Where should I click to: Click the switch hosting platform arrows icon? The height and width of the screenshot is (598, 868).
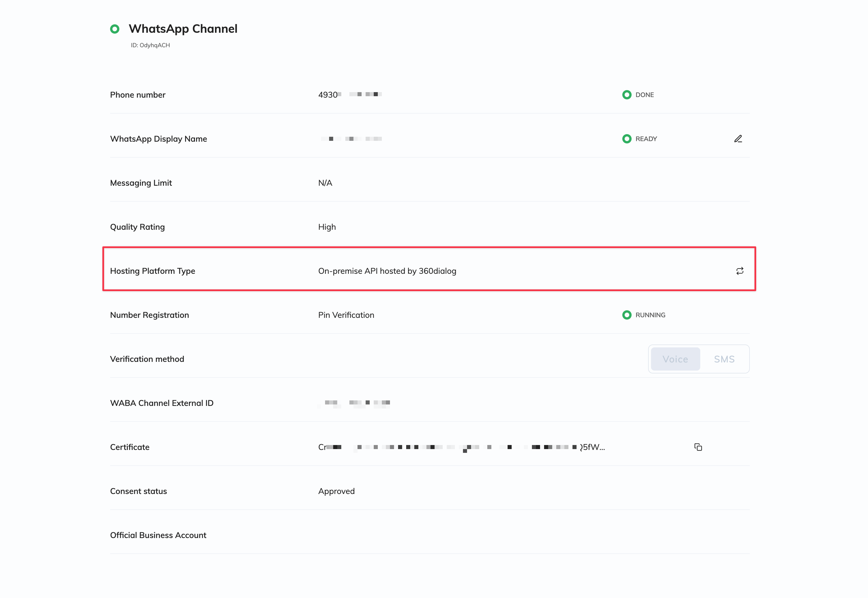(x=739, y=271)
